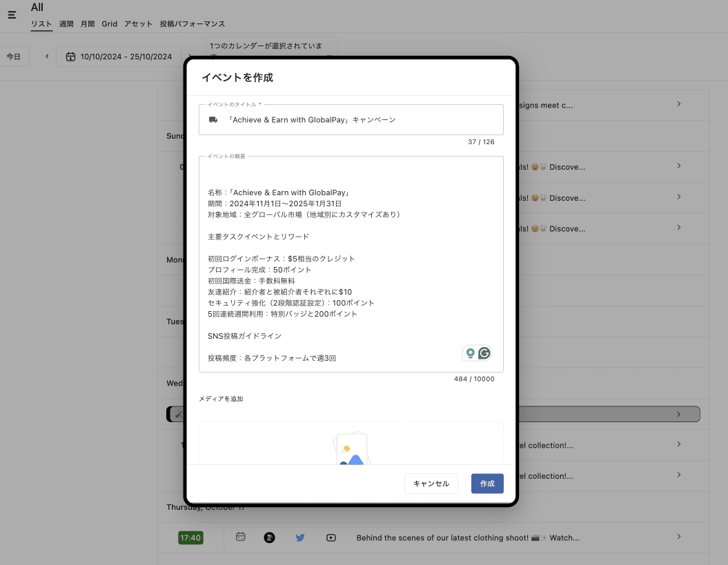Open the calendar selection dropdown
Image resolution: width=728 pixels, height=565 pixels.
point(273,50)
